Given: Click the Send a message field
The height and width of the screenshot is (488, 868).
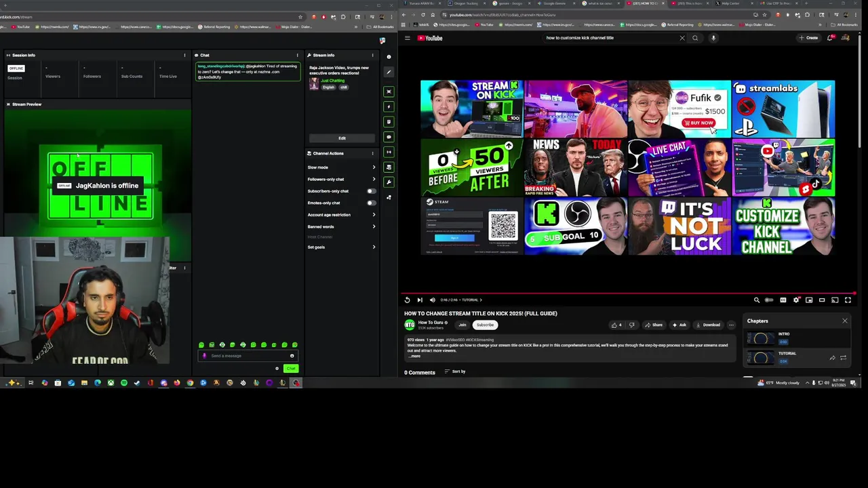Looking at the screenshot, I should [x=248, y=356].
